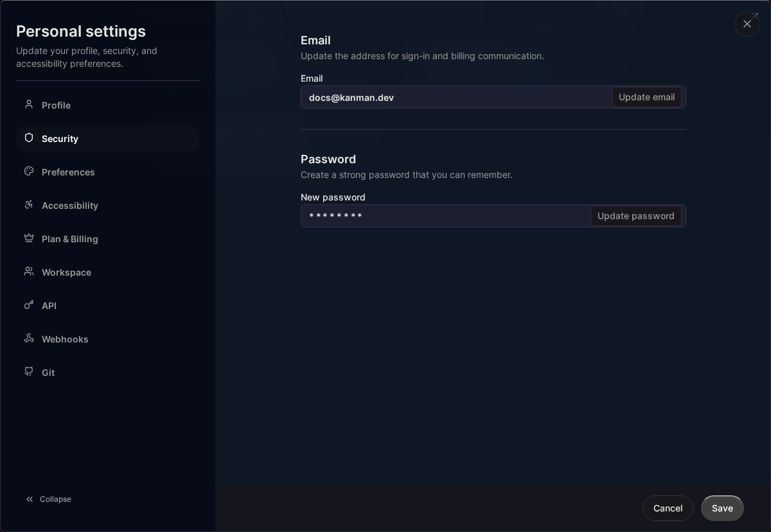Select the Accessibility icon
This screenshot has height=532, width=771.
pyautogui.click(x=29, y=205)
